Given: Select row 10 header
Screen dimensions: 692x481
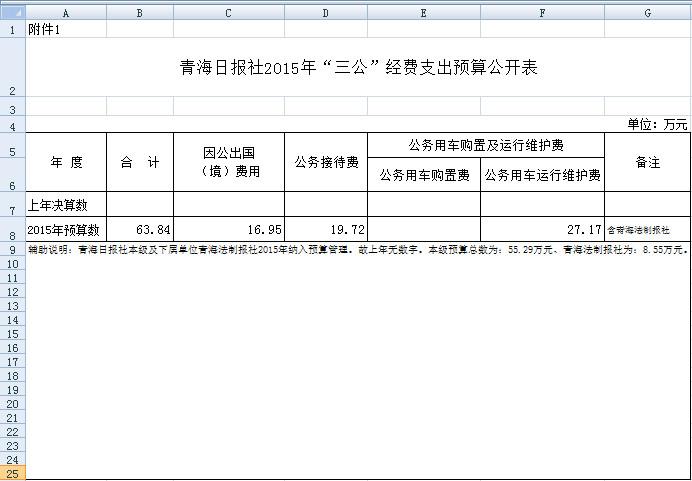Looking at the screenshot, I should tap(13, 264).
